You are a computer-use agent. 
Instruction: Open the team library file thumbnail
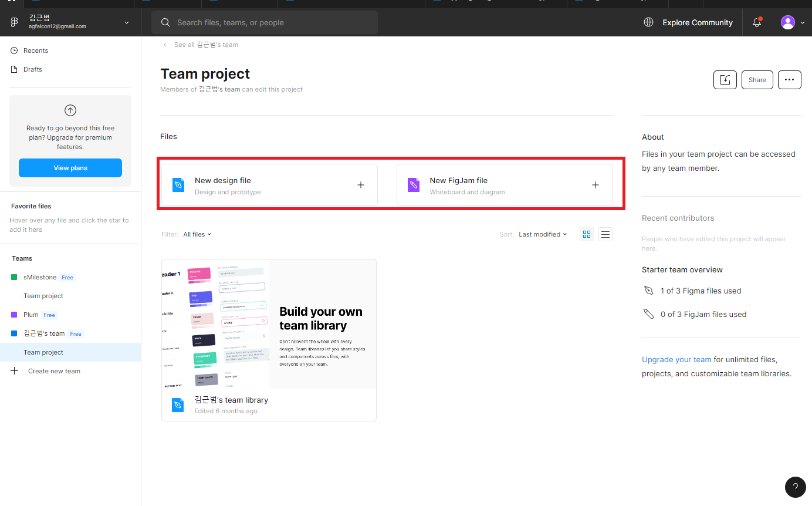click(x=269, y=324)
